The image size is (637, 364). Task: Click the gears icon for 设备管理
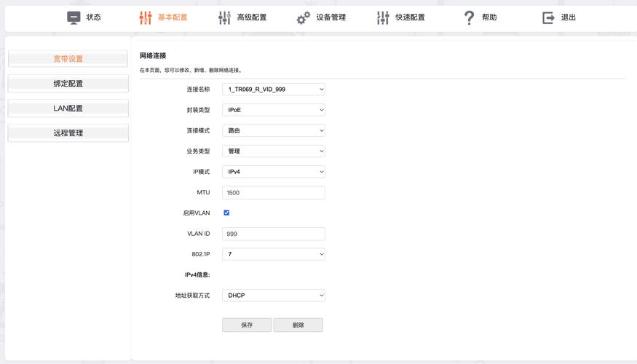(x=303, y=17)
